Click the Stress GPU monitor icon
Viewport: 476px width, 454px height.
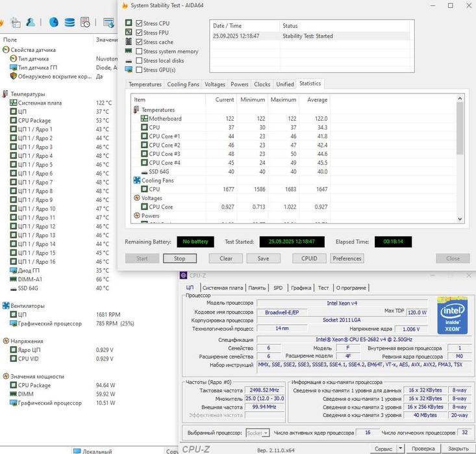(129, 69)
